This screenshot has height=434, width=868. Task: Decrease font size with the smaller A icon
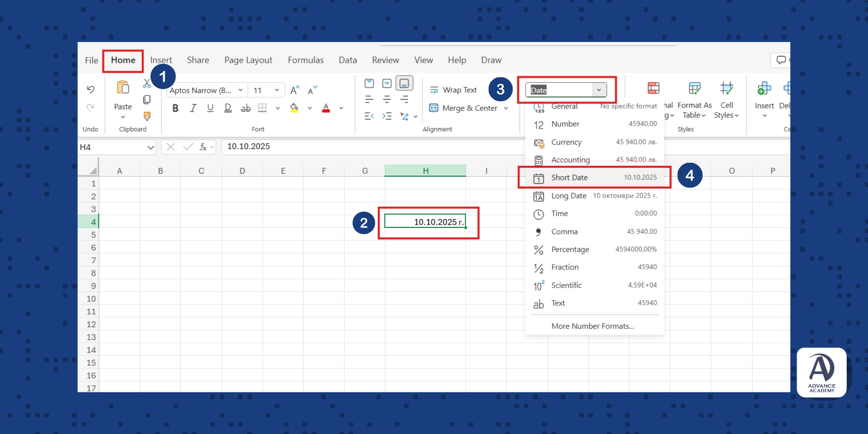312,90
